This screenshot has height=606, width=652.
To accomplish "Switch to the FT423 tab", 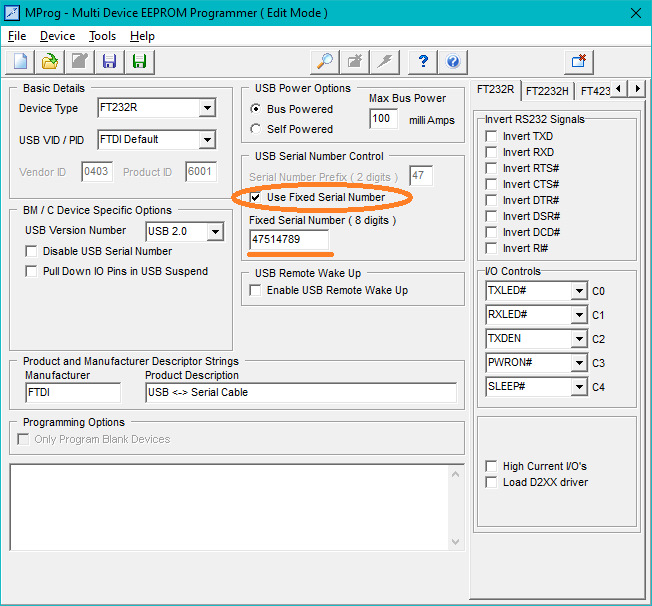I will (x=594, y=91).
